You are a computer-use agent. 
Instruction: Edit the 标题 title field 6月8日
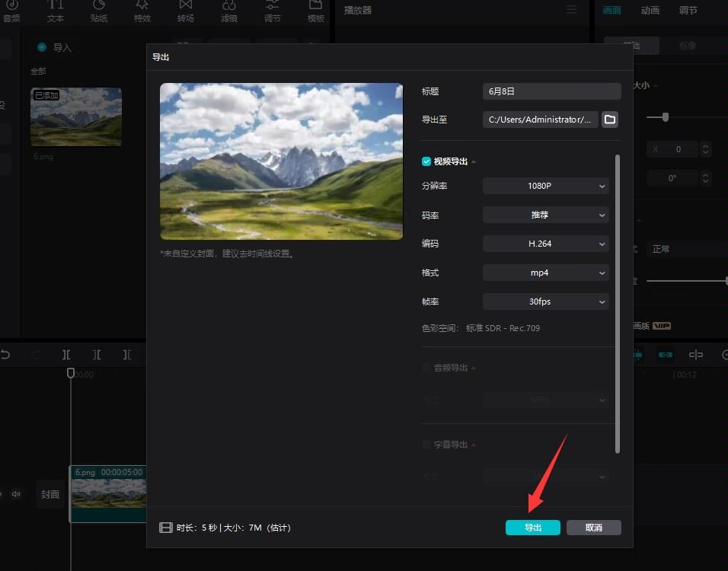pyautogui.click(x=551, y=91)
